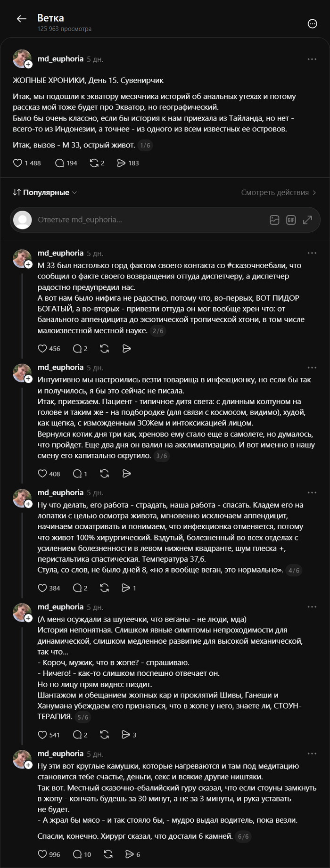Viewport: 330px width, 868px height.
Task: Like the 5/6 post with 541 likes
Action: click(49, 735)
